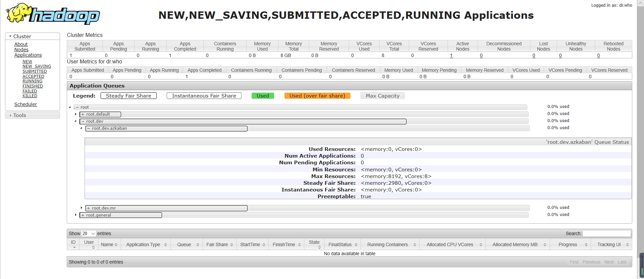Screen dimensions: 644x279
Task: Sort table by Progress column
Action: click(x=571, y=244)
